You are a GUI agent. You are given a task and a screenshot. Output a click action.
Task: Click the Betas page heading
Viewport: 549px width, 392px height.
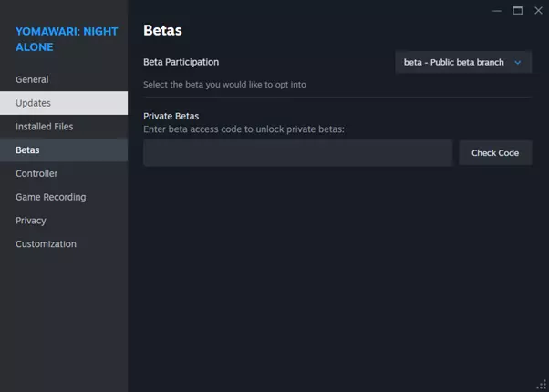point(162,30)
